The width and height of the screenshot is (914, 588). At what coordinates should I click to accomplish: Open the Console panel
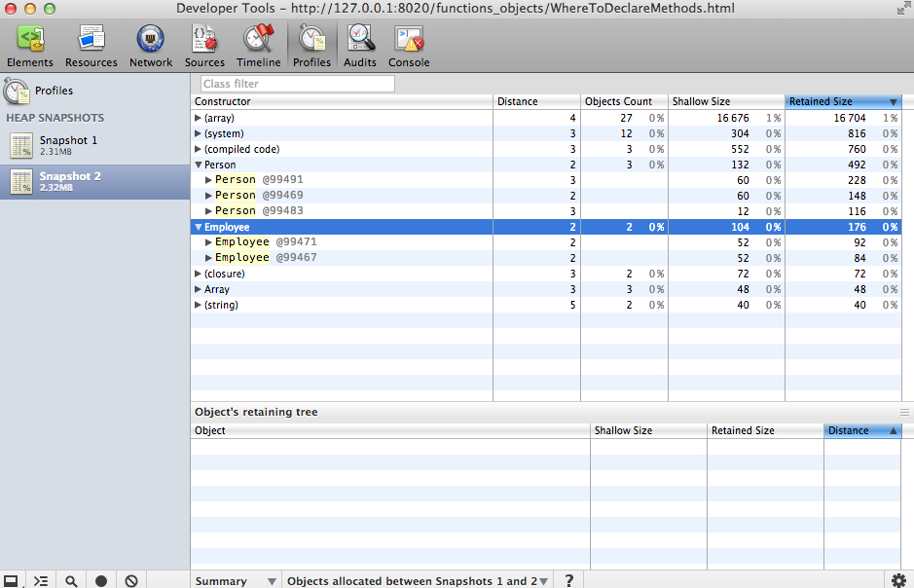[409, 46]
